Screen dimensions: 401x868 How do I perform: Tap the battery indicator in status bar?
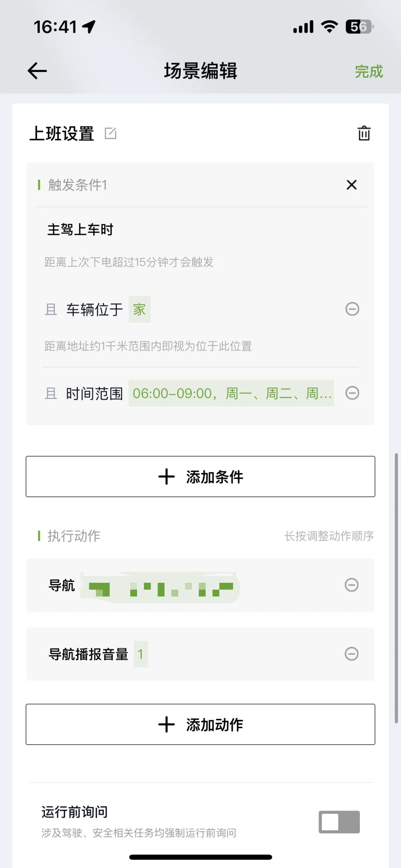(360, 27)
